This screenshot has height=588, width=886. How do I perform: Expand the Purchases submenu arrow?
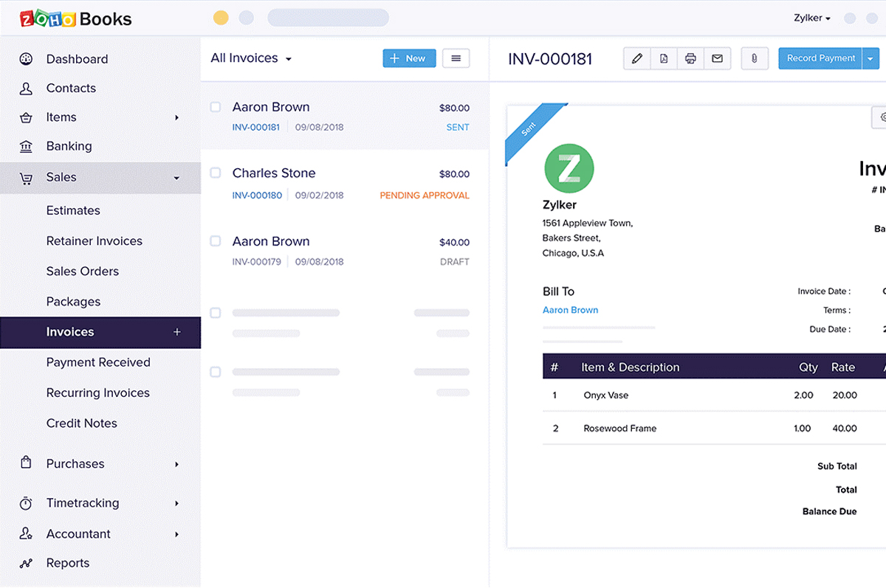[176, 464]
